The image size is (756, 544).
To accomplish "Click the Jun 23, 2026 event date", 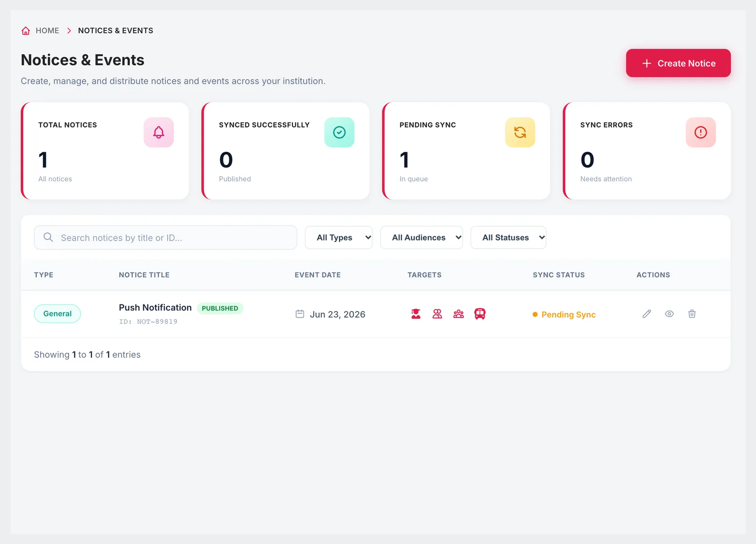I will (x=337, y=314).
